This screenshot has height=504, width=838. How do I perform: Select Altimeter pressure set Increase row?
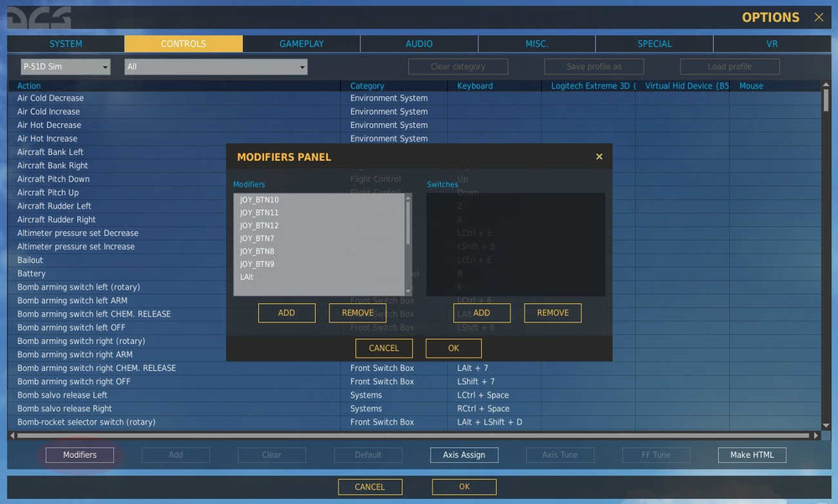click(117, 247)
